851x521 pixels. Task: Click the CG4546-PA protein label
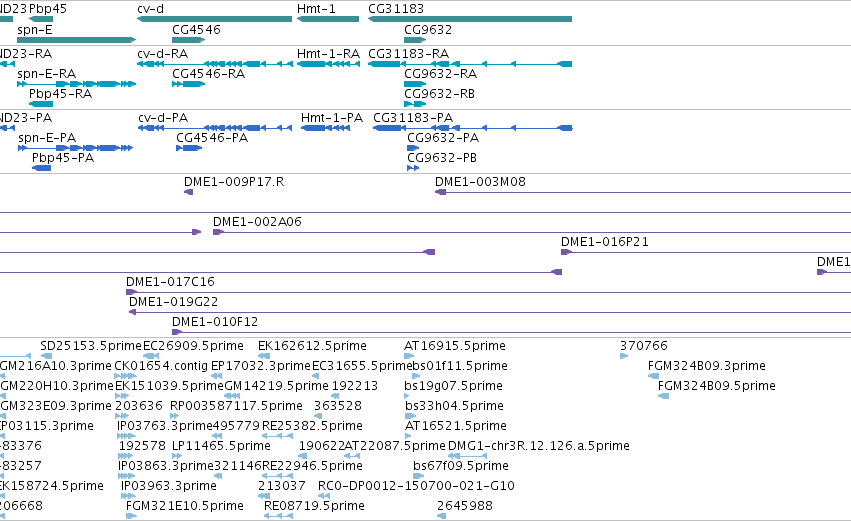pyautogui.click(x=212, y=138)
